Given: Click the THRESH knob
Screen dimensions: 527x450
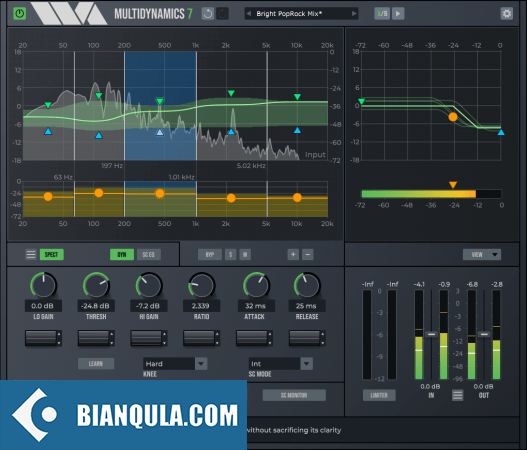Looking at the screenshot, I should coord(96,285).
